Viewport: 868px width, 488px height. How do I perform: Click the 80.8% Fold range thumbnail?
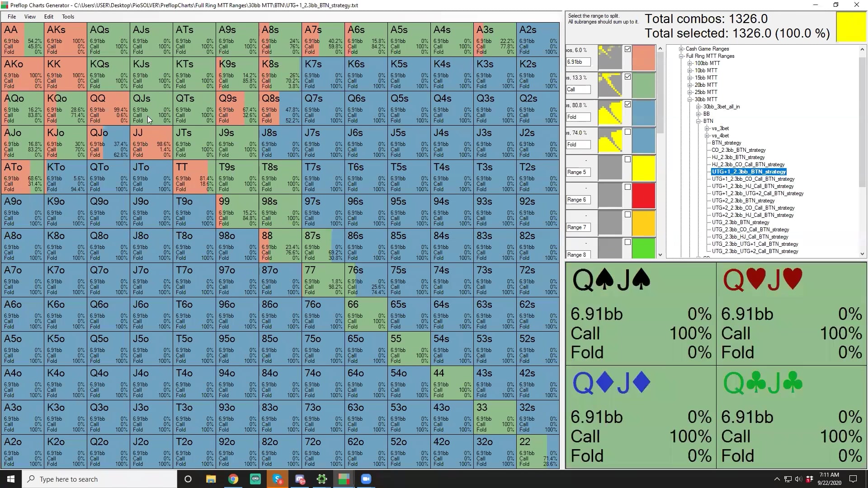coord(609,113)
